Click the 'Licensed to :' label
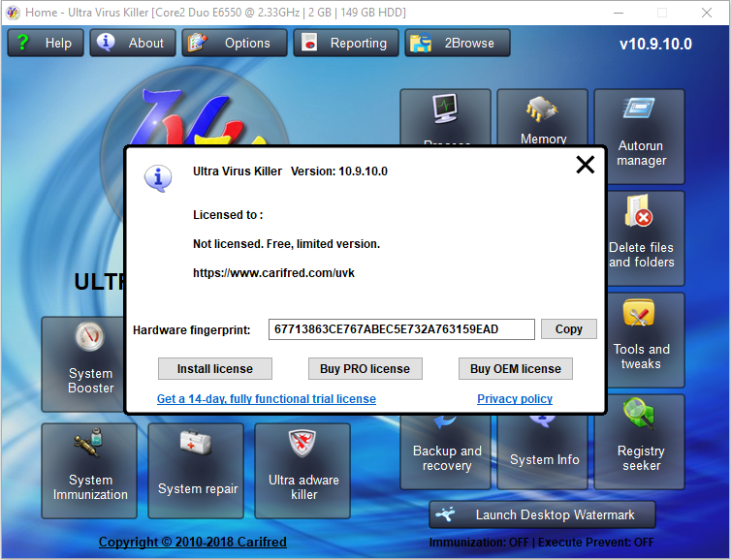 [228, 215]
